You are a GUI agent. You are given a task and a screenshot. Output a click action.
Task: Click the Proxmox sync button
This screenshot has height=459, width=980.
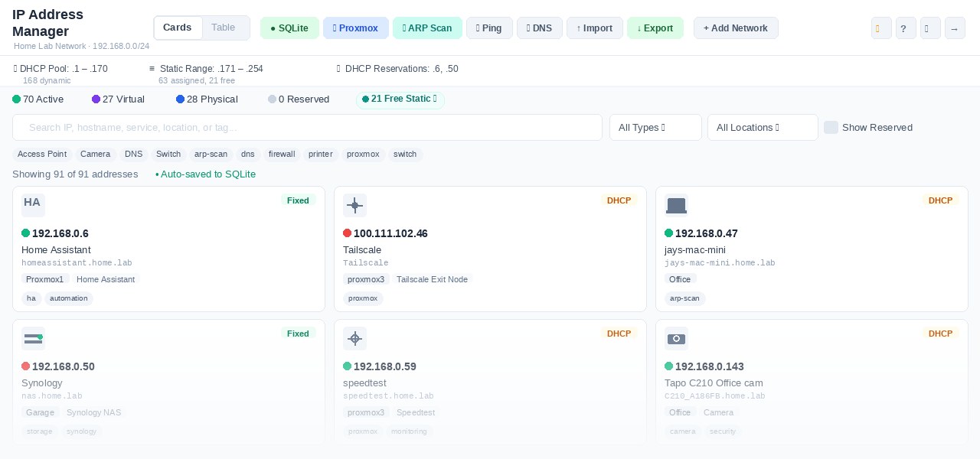(x=355, y=28)
